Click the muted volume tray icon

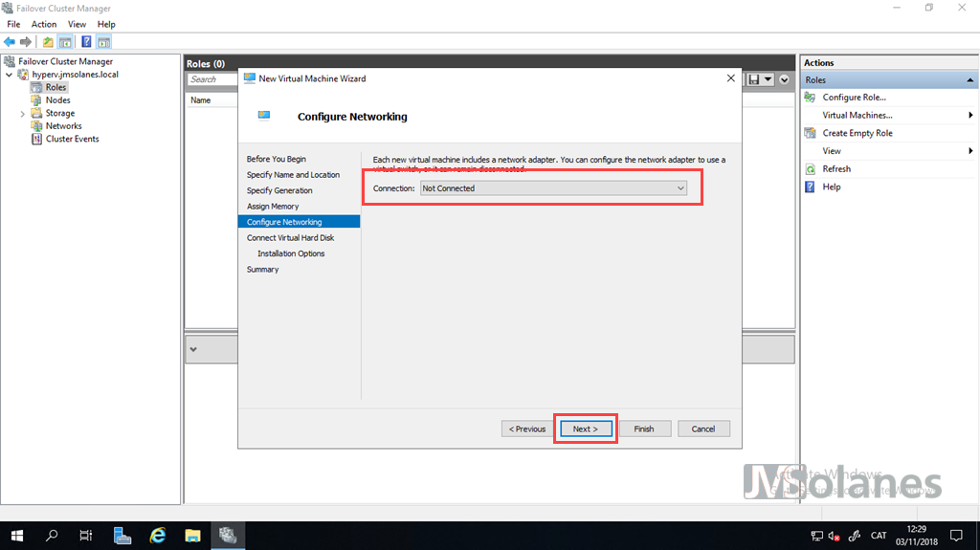(835, 536)
